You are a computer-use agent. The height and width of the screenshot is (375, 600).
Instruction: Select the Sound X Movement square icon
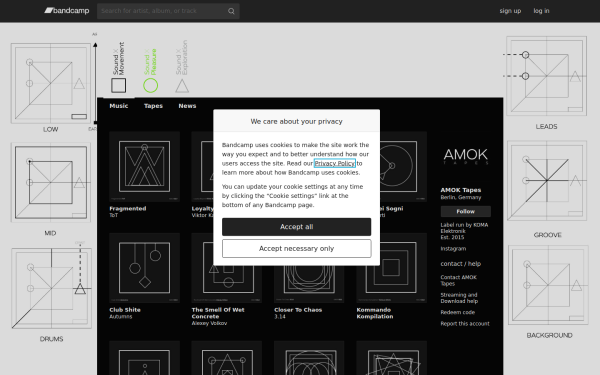[x=119, y=85]
